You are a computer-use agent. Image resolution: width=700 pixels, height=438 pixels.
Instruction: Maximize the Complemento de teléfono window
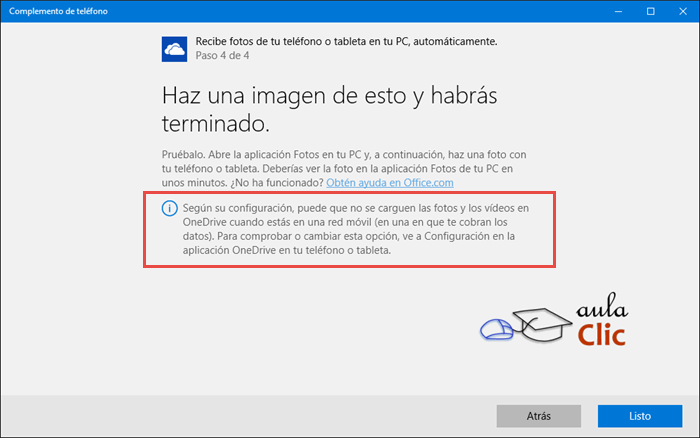pyautogui.click(x=650, y=11)
